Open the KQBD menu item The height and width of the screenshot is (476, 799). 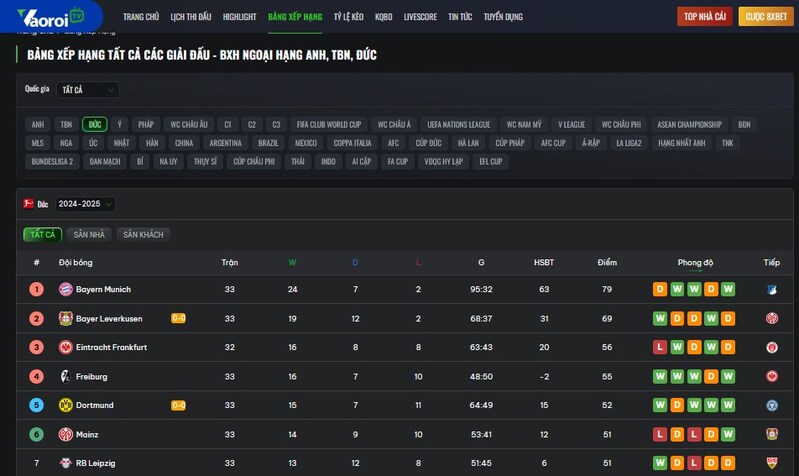pyautogui.click(x=384, y=17)
